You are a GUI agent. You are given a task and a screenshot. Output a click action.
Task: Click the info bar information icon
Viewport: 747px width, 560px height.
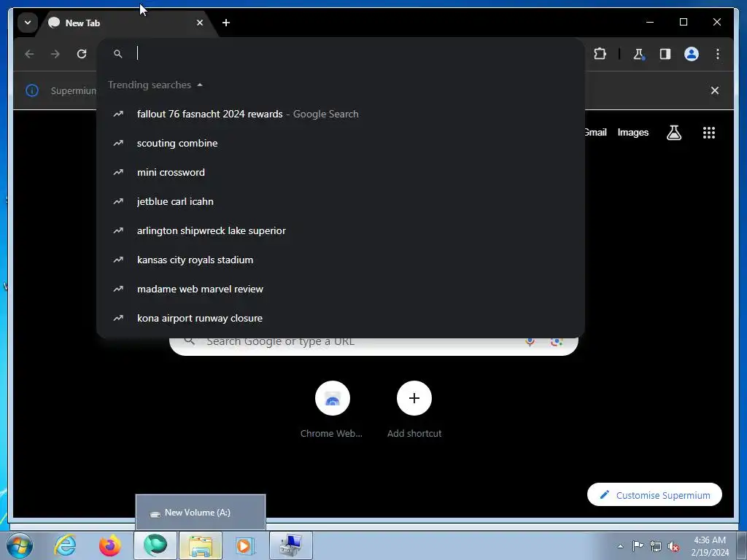[32, 90]
